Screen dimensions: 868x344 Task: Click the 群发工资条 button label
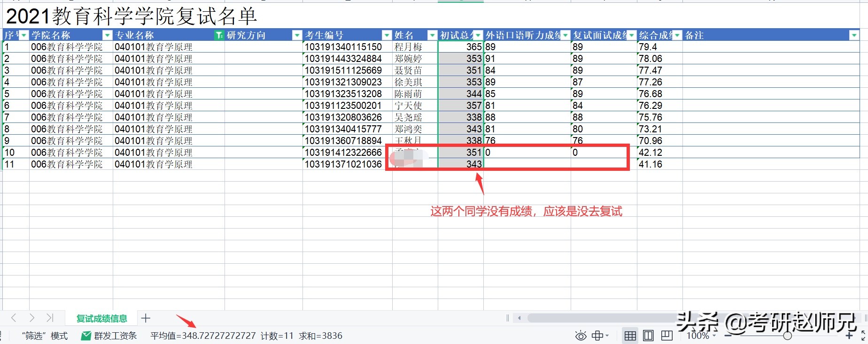[x=116, y=336]
